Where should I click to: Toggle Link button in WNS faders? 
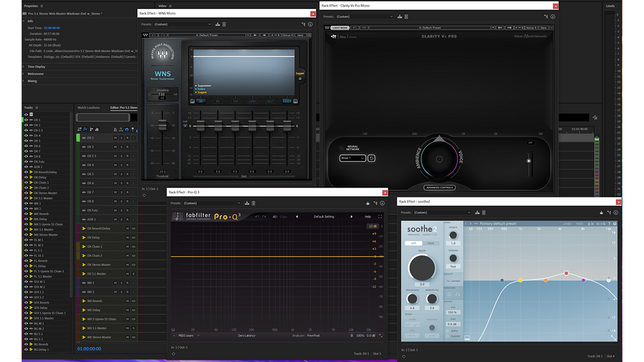(185, 126)
